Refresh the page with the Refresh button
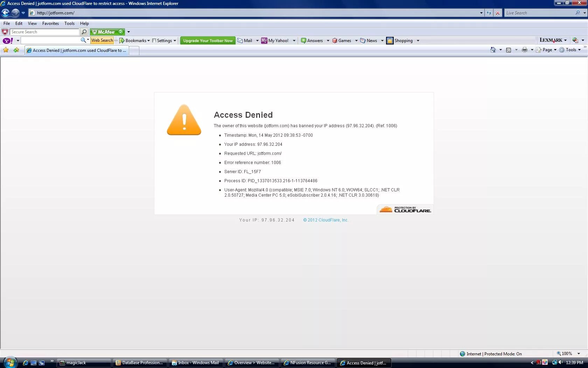 (489, 13)
